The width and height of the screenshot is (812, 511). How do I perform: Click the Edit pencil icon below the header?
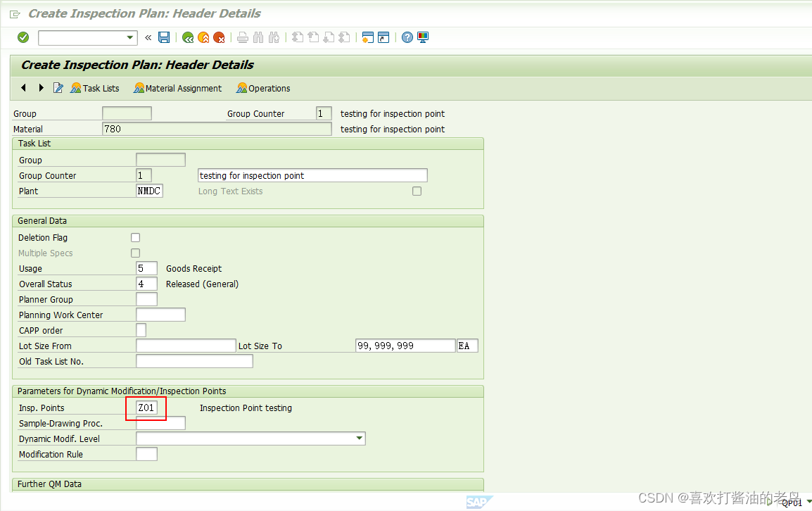click(58, 88)
